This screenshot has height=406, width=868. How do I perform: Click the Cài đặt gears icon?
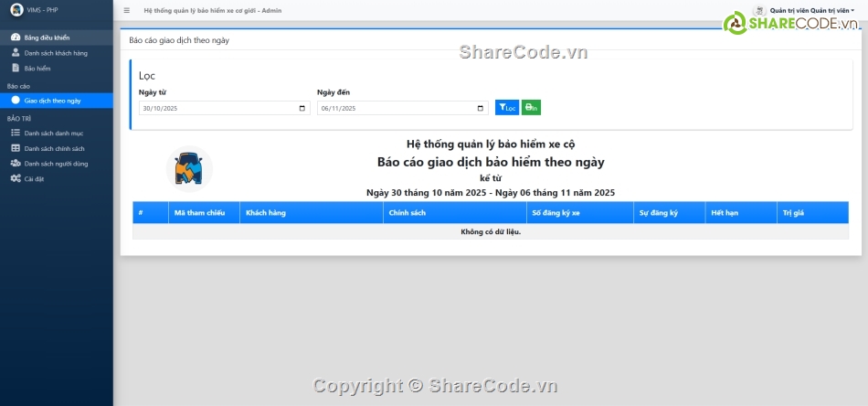16,178
